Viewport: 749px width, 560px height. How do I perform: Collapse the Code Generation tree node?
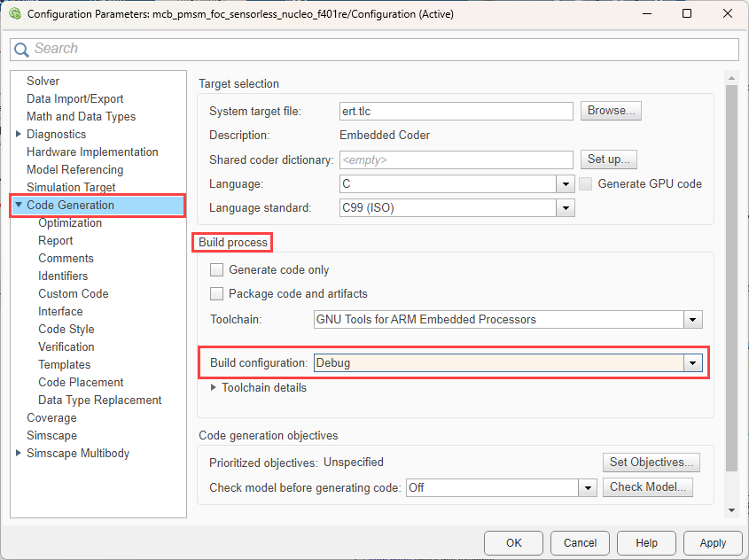pyautogui.click(x=19, y=206)
